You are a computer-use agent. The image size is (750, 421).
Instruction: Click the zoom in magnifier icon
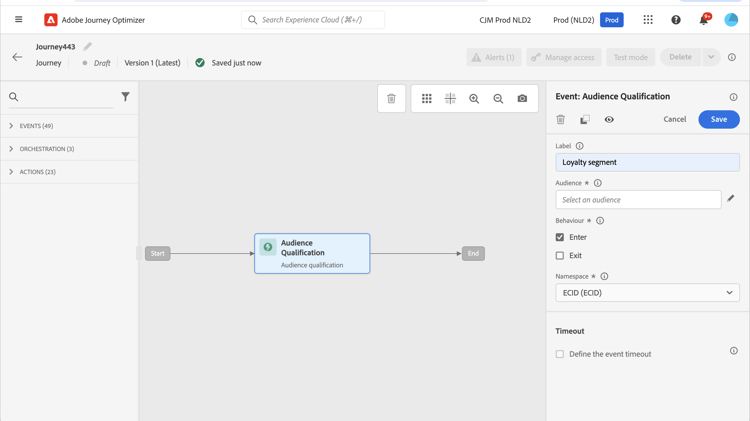pos(474,98)
